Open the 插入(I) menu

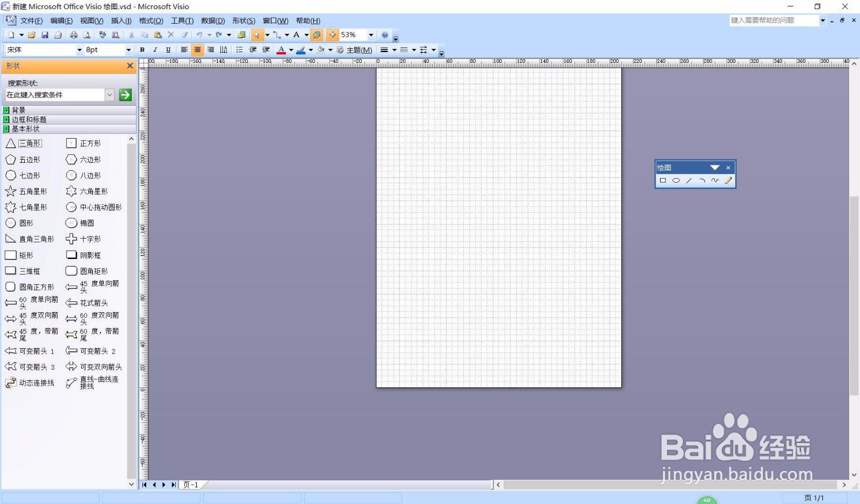[x=121, y=21]
